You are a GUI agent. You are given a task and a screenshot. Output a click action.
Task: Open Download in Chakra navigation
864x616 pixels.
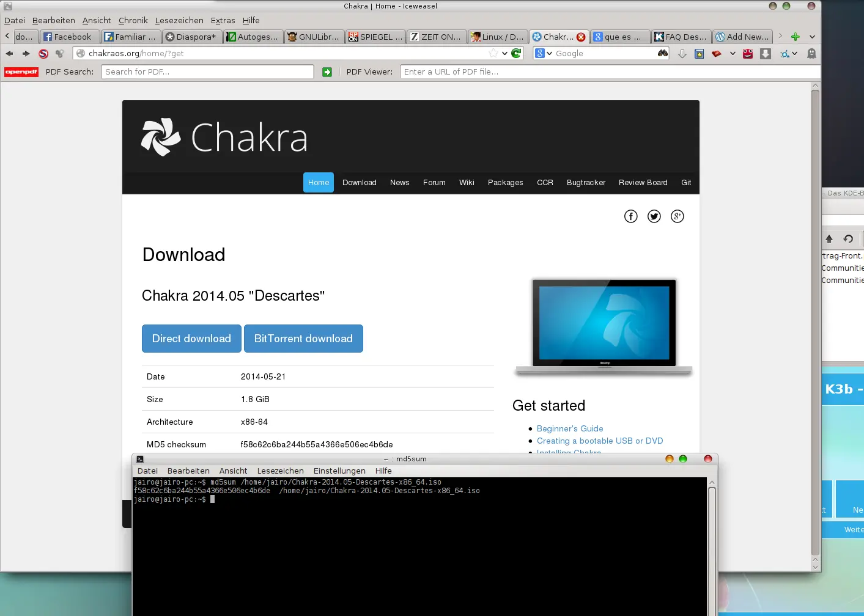[360, 183]
